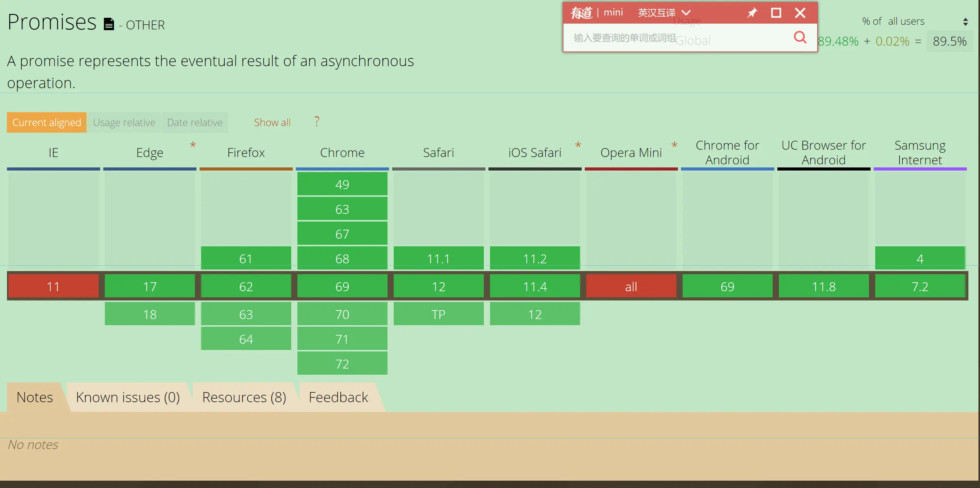Click the Opera Mini asterisk note
This screenshot has height=488, width=980.
[674, 145]
